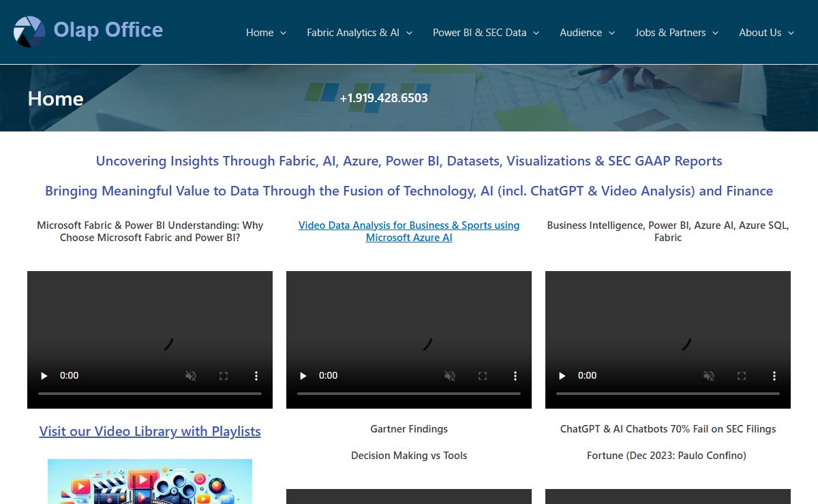818x504 pixels.
Task: Play the Video Data Analysis video
Action: click(x=303, y=375)
